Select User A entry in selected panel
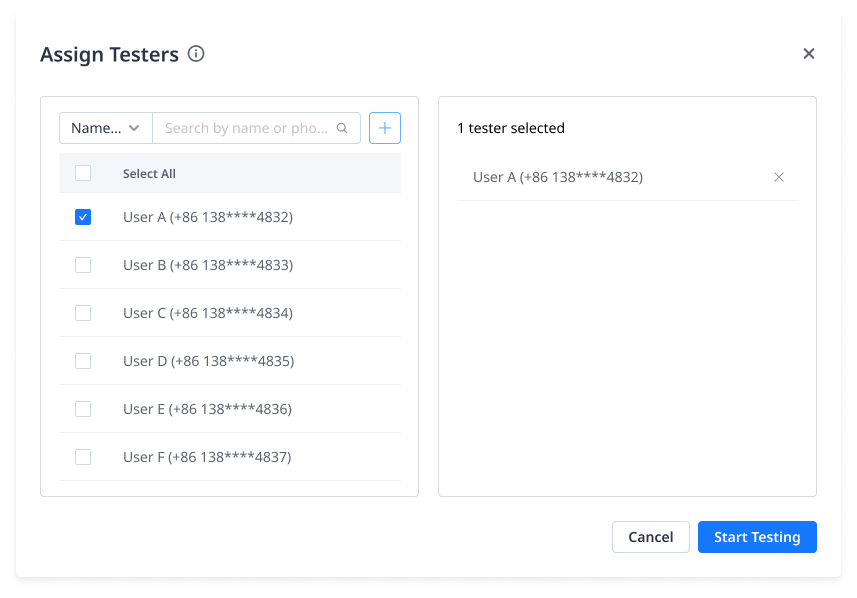Screen dimensions: 857x598 point(558,177)
